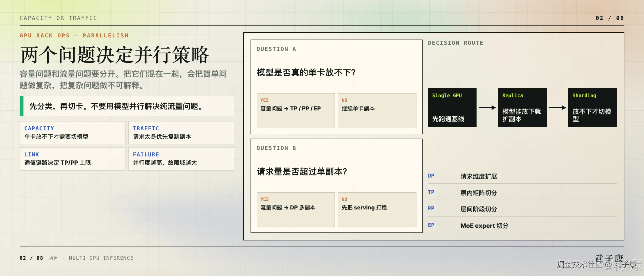Click the 'QUESTION A' label
This screenshot has width=644, height=276.
[x=276, y=49]
